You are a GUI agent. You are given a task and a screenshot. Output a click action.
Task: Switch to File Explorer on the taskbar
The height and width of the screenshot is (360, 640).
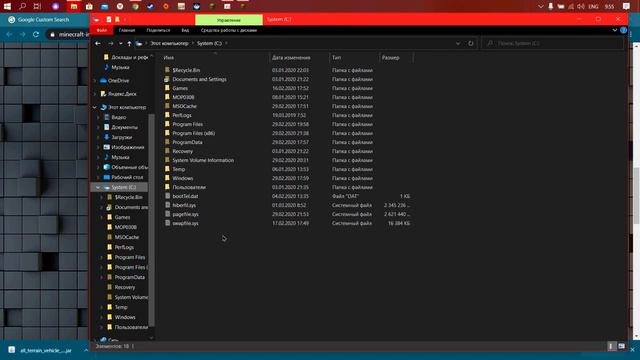[x=74, y=7]
